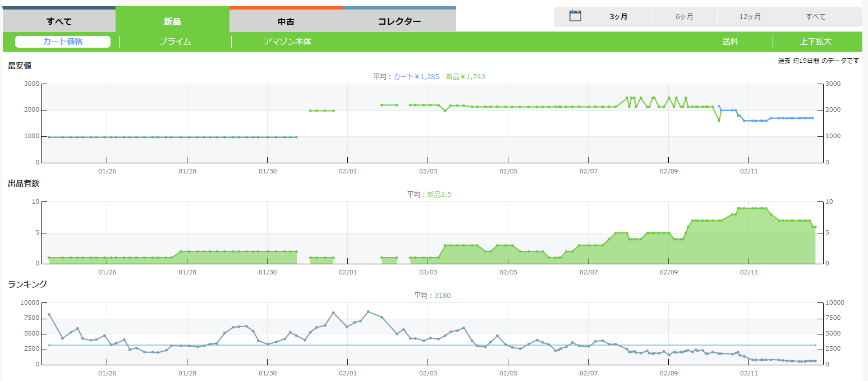Viewport: 868px width, 381px height.
Task: Click 上下拡大 to expand the vertical scale
Action: tap(816, 42)
